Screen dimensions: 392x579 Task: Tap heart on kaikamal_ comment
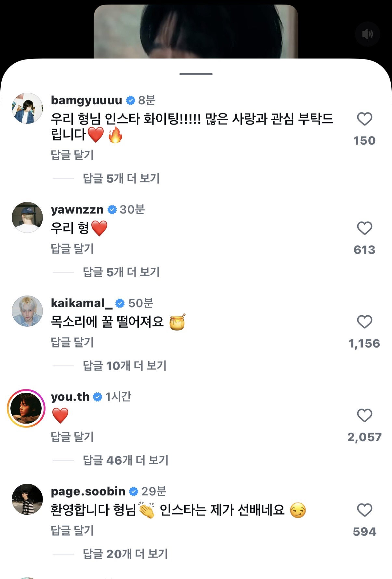point(364,322)
